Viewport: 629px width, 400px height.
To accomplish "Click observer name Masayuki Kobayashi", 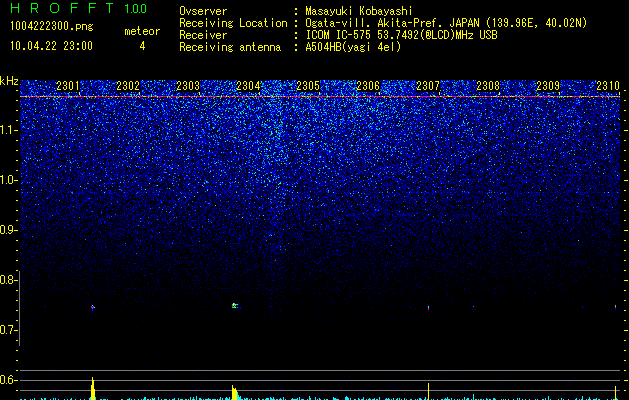I will 359,11.
